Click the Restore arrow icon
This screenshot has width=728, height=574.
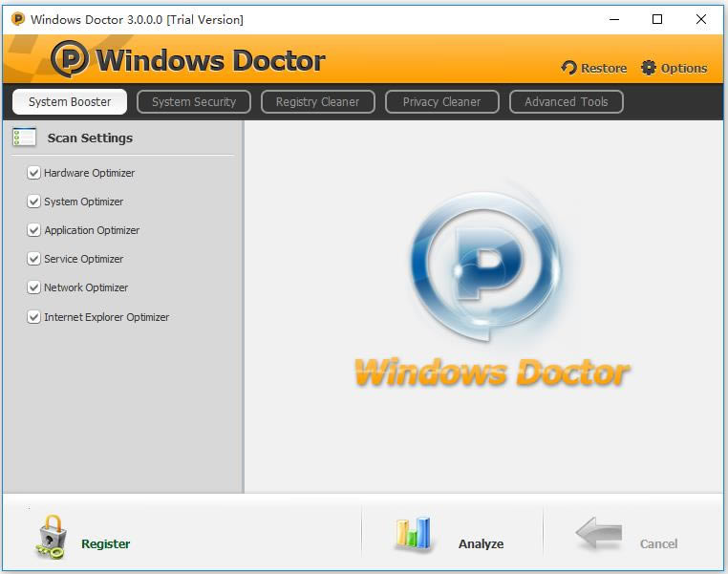(x=568, y=68)
